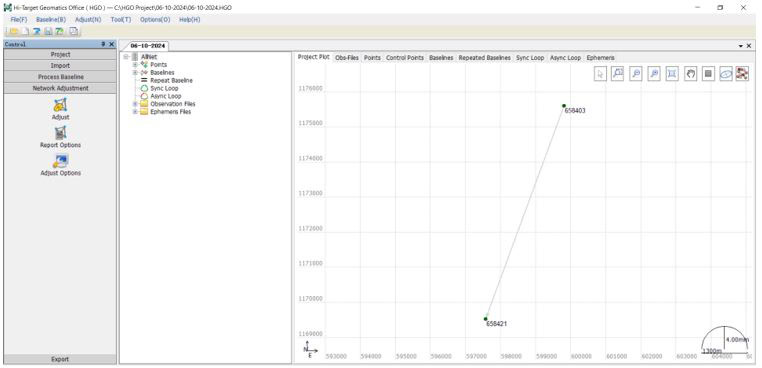Expand the Observation Files folder node
Viewport: 762px width, 368px height.
coord(135,104)
